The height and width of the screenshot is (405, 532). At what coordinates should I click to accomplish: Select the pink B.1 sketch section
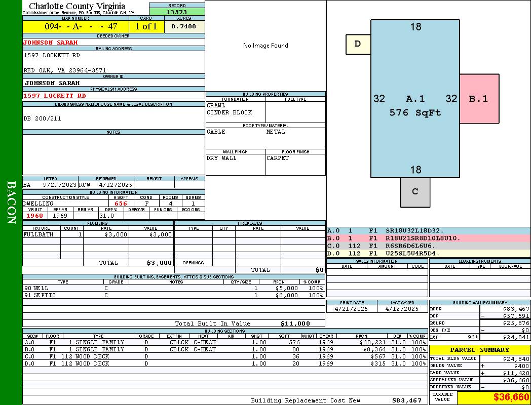(479, 99)
